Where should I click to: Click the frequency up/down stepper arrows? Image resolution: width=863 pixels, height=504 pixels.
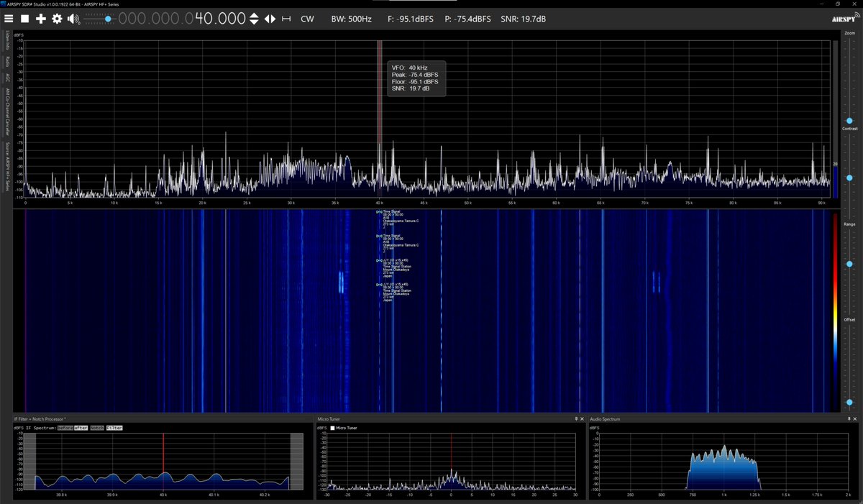tap(254, 19)
